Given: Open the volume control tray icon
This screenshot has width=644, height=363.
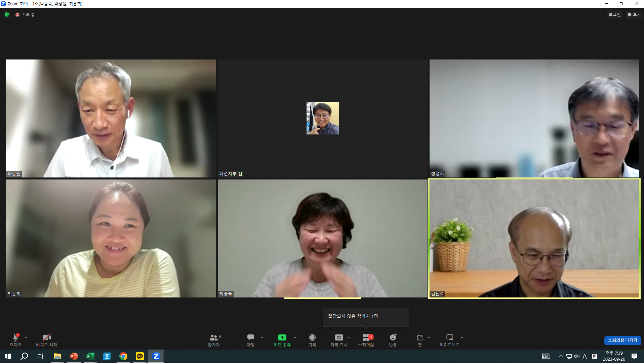Looking at the screenshot, I should coord(577,356).
